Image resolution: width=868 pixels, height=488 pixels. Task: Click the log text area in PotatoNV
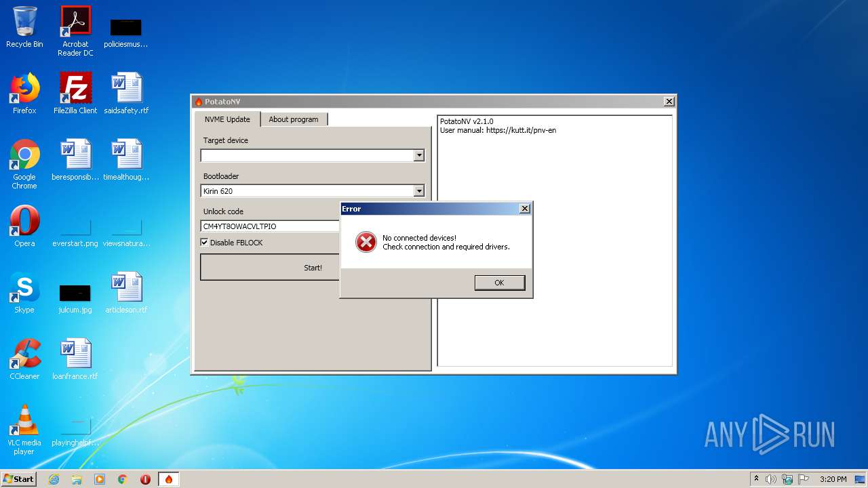coord(555,241)
